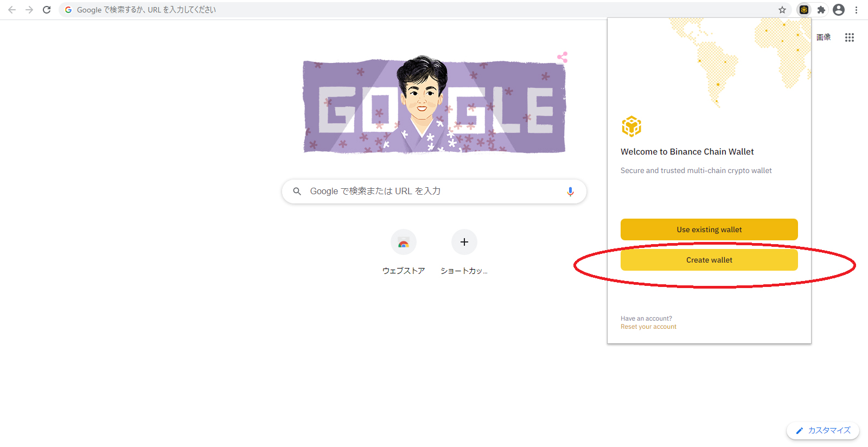Viewport: 868px width, 447px height.
Task: Open the カスタマイズ button
Action: pos(823,431)
